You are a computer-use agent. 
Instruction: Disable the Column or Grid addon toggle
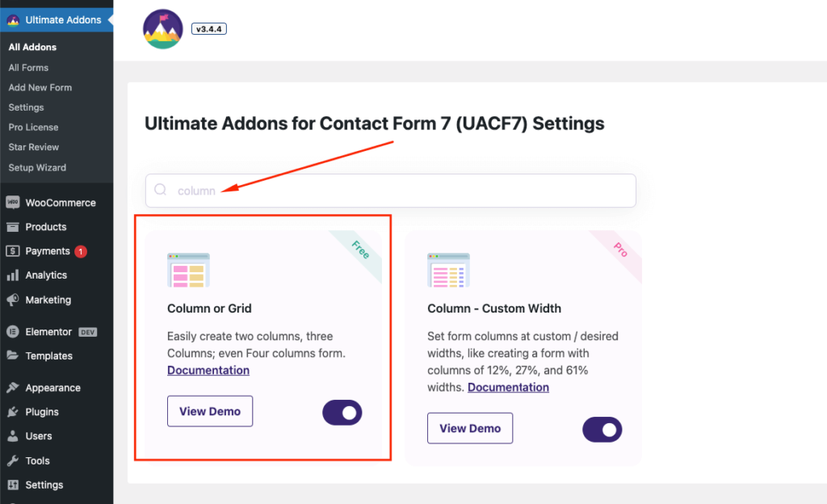pyautogui.click(x=342, y=413)
